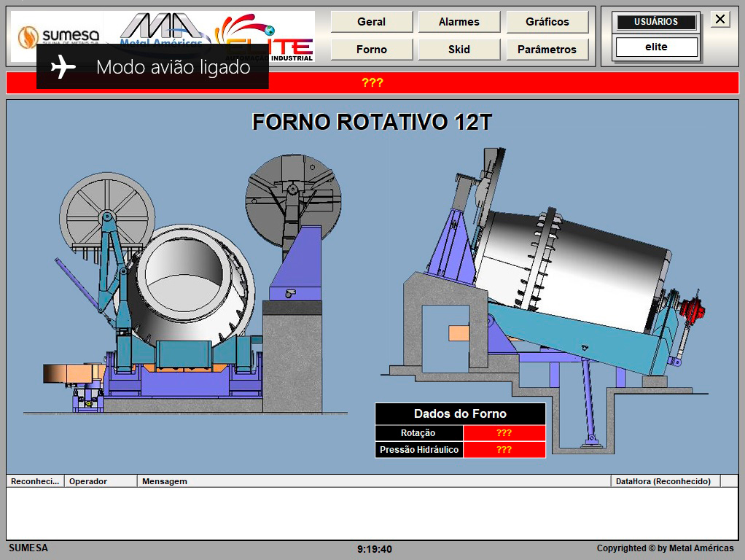Viewport: 745px width, 560px height.
Task: Open the Gráficos screen
Action: (x=547, y=22)
